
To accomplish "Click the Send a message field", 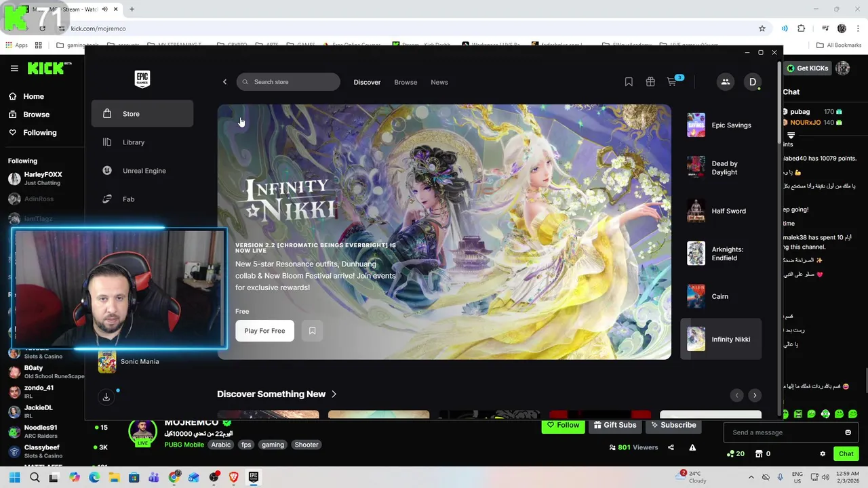I will pos(783,432).
